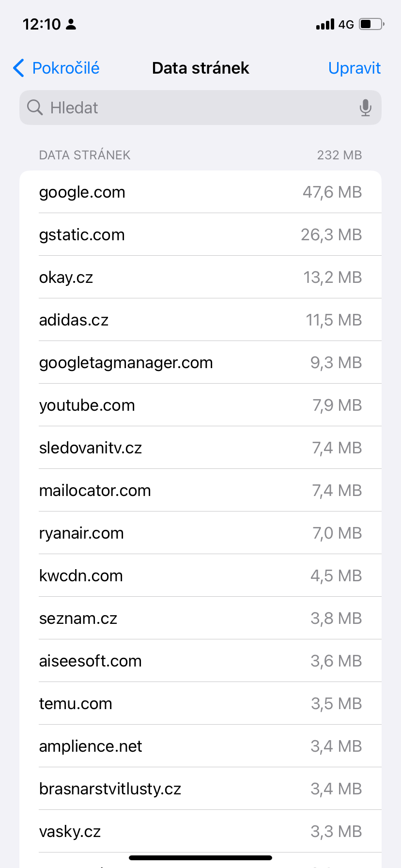Image resolution: width=401 pixels, height=868 pixels.
Task: Tap the ryanair.com data row
Action: pos(200,533)
